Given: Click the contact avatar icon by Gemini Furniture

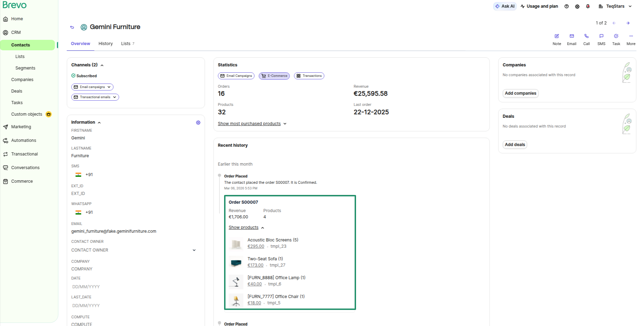Looking at the screenshot, I should [84, 27].
